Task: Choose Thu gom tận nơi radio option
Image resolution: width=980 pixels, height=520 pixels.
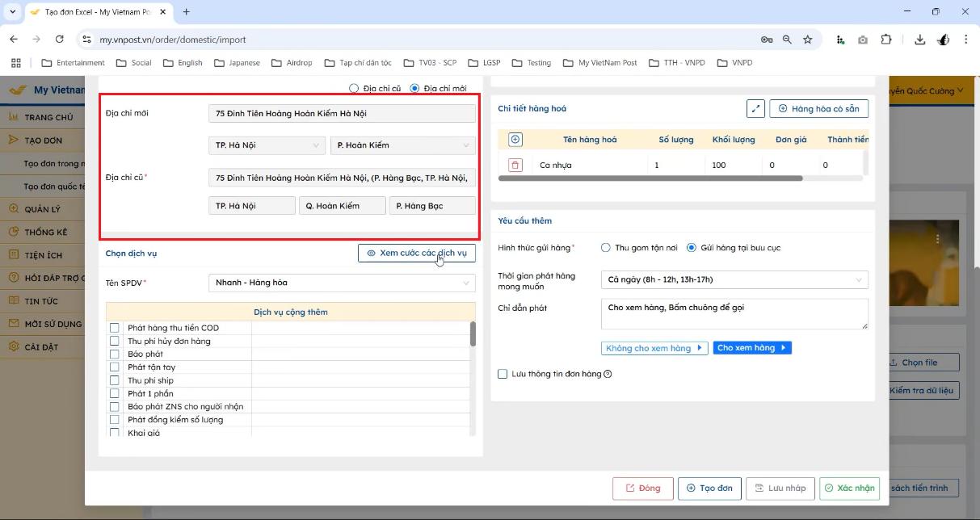Action: point(606,248)
